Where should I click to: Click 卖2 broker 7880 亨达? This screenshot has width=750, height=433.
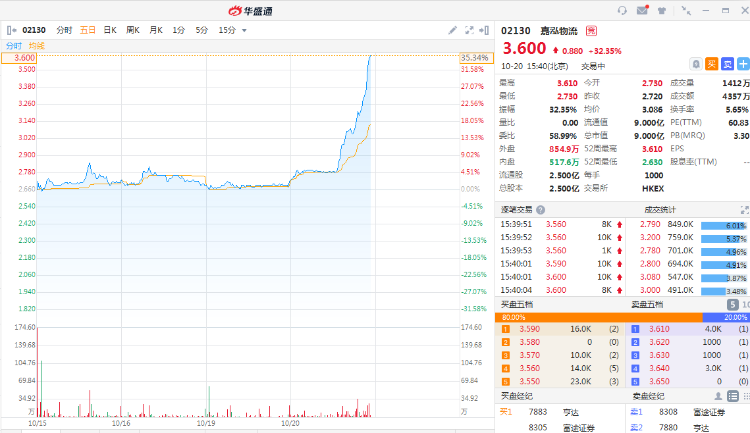pos(690,428)
